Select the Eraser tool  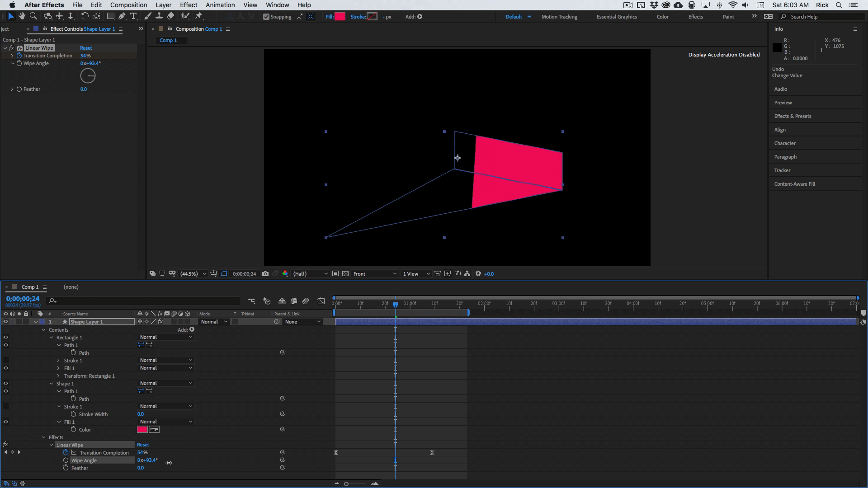pos(170,16)
